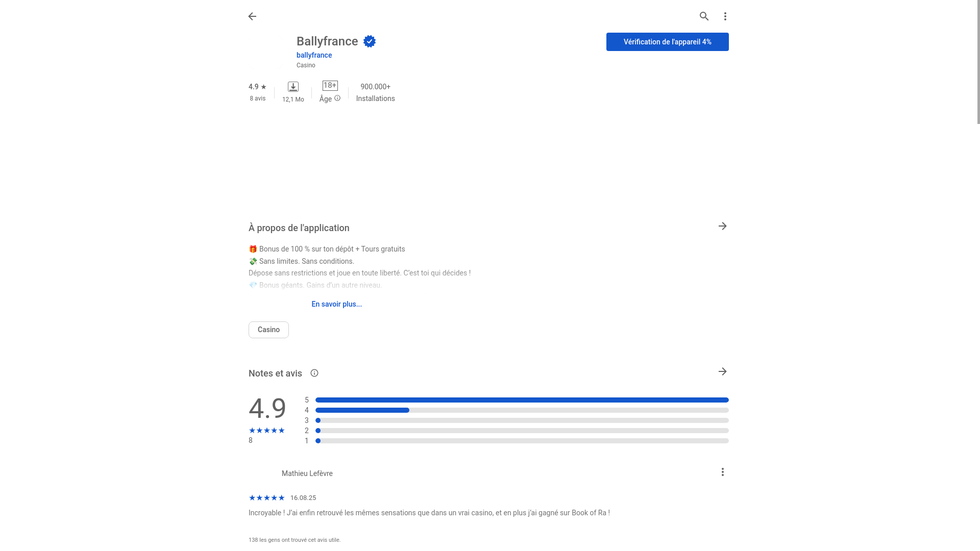Click the 138 les gens ont trouvé text
The image size is (980, 551).
click(x=295, y=540)
